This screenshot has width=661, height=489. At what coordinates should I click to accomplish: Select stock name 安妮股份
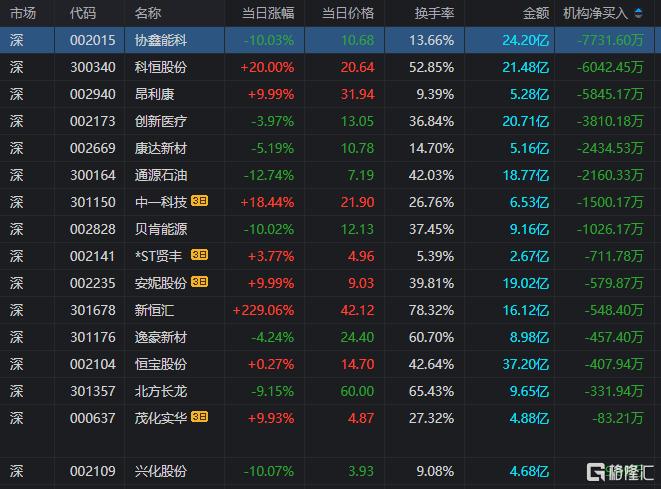tap(161, 283)
